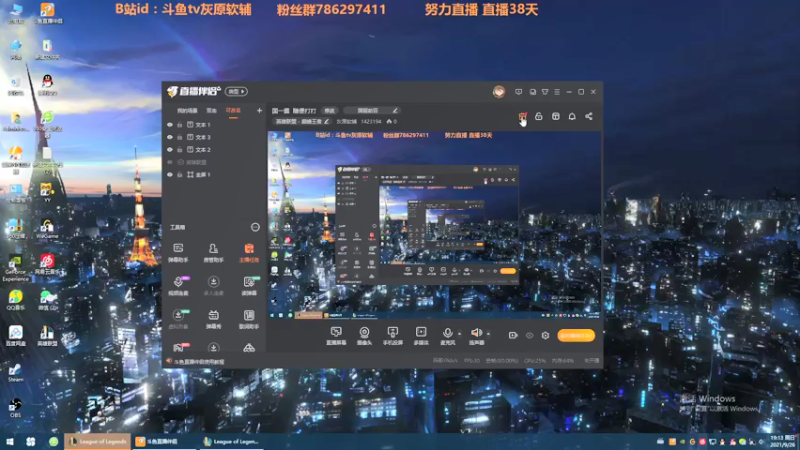Image resolution: width=800 pixels, height=450 pixels.
Task: Open the 视频连麦 video co-stream tool
Action: coord(178,286)
